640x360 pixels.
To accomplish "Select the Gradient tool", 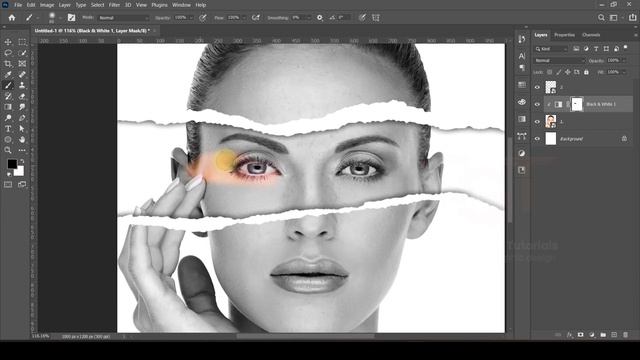I will (x=8, y=107).
